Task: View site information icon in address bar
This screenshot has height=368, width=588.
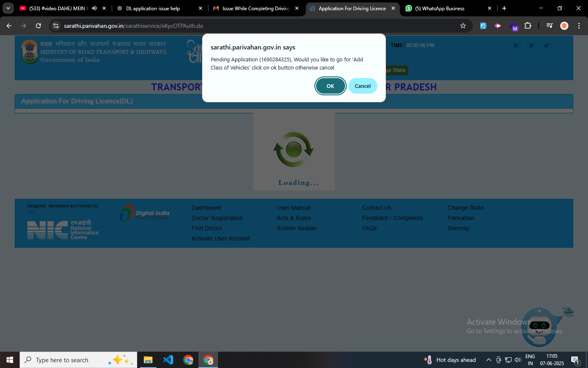Action: pos(56,26)
